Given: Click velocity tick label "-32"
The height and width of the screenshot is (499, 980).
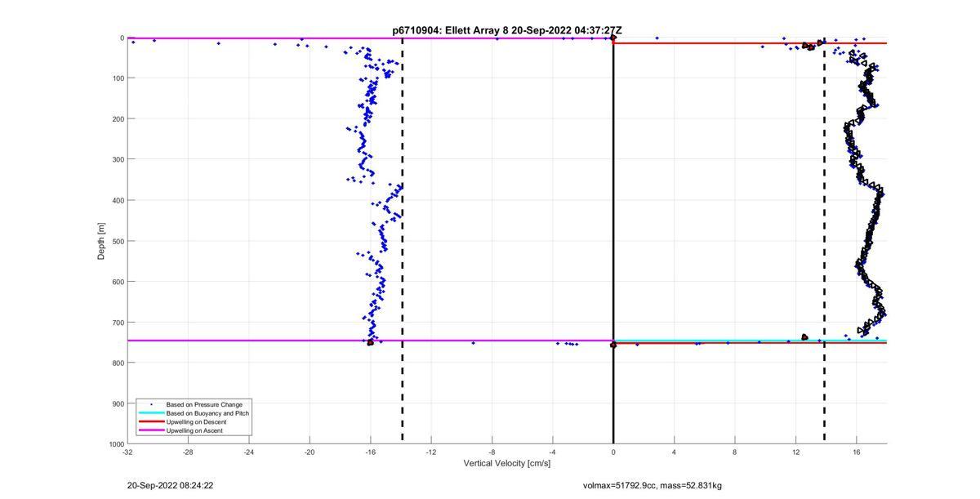Looking at the screenshot, I should coord(127,452).
